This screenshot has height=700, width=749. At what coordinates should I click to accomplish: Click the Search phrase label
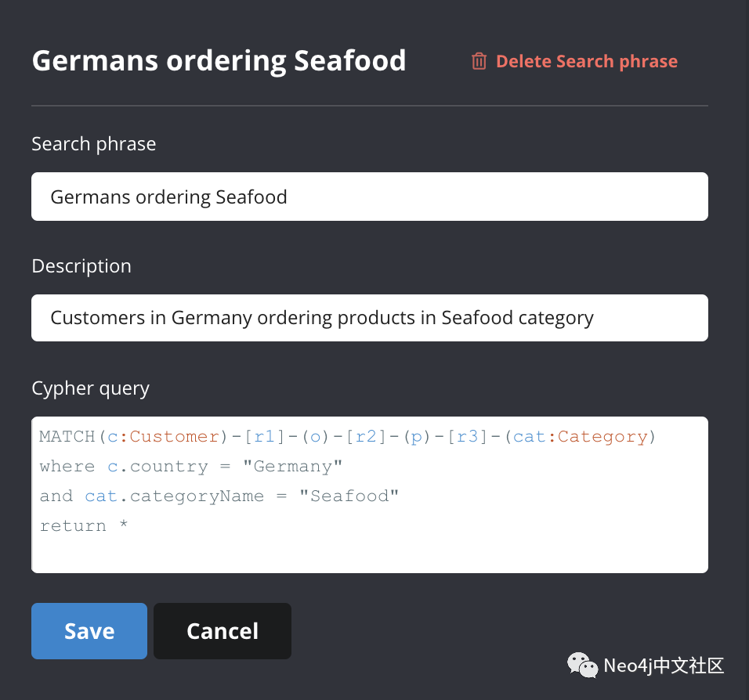[x=94, y=144]
